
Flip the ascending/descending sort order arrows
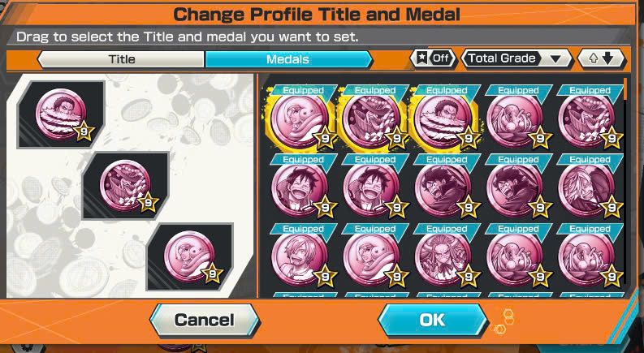(601, 58)
